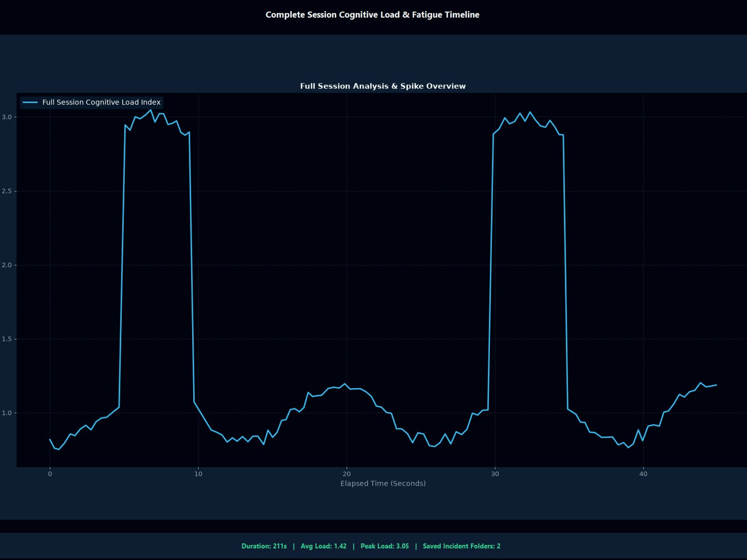Click the 'Full Session Cognitive Load Index' legend label
The width and height of the screenshot is (747, 560).
tap(101, 102)
